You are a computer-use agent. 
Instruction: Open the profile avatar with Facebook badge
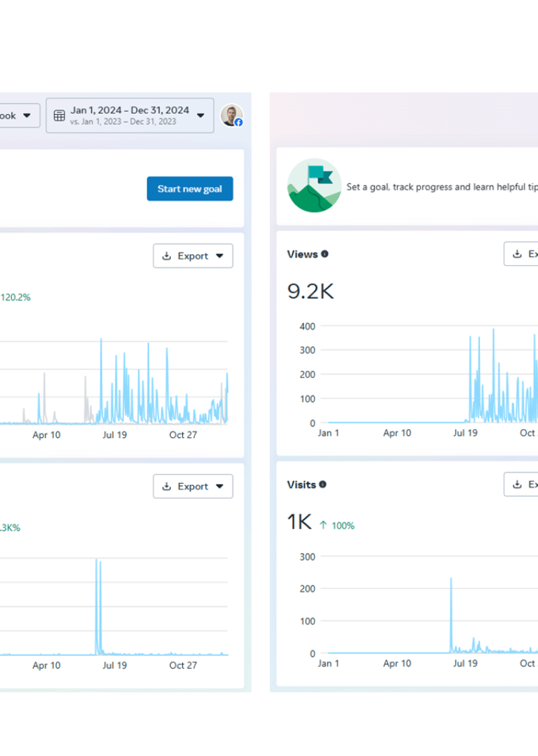[232, 115]
